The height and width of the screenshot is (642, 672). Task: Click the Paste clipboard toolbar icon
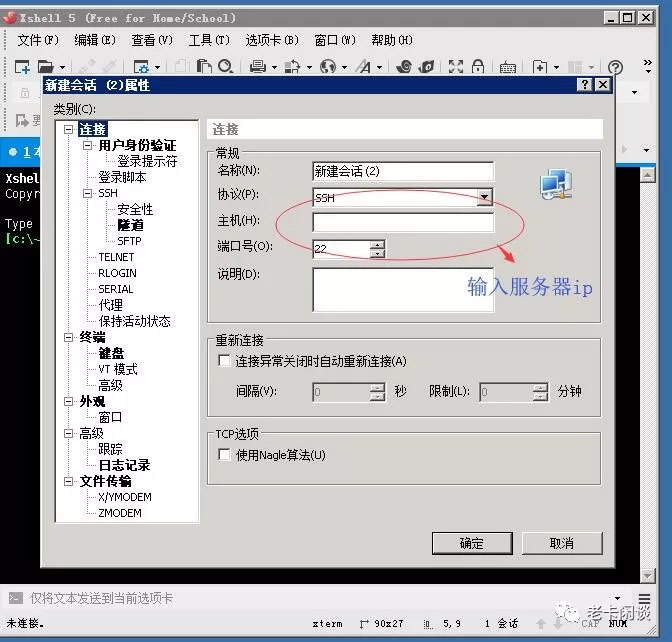(204, 66)
